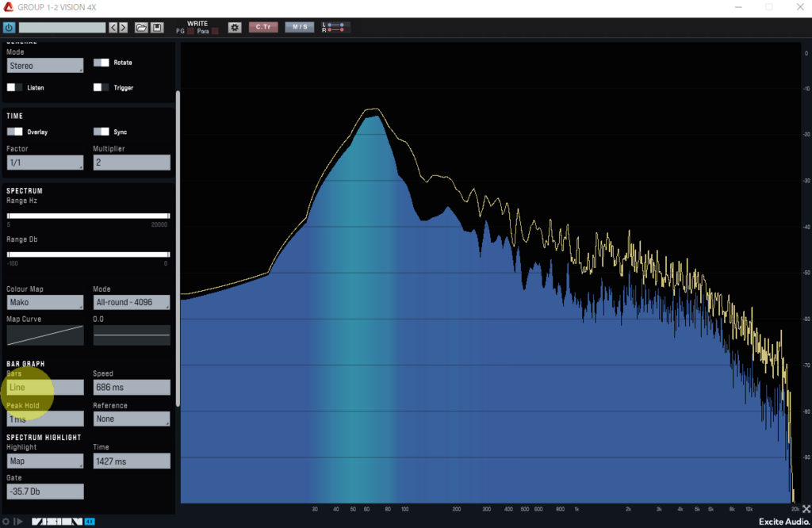Go to the next preset arrow
812x528 pixels.
click(x=123, y=28)
